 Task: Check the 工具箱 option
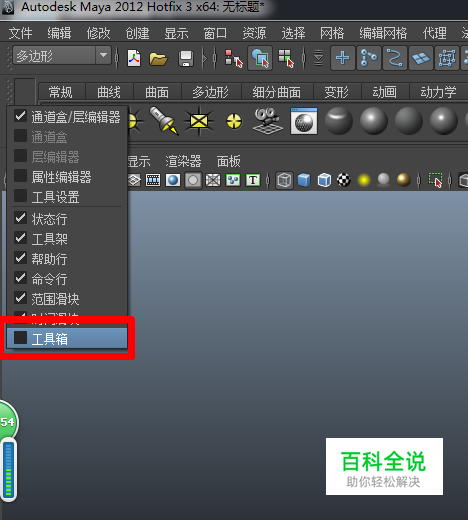pos(67,339)
